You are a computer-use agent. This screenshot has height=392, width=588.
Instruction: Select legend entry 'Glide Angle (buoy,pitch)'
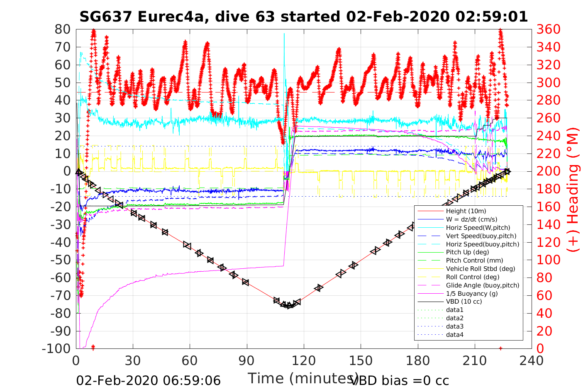tap(483, 285)
